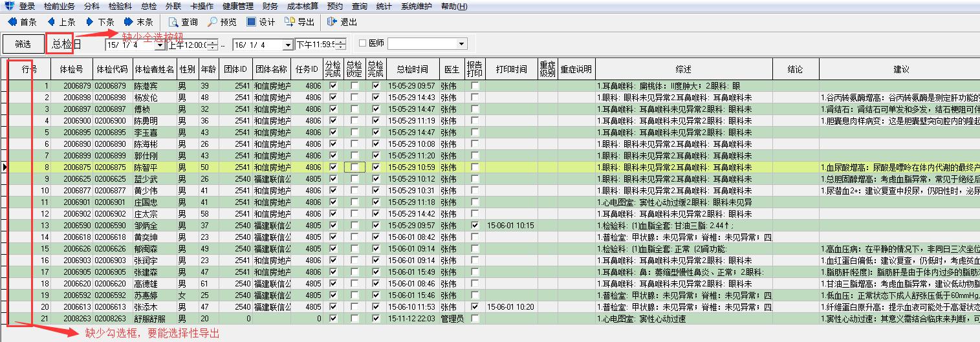Jump to last record with 末条
980x342 pixels.
[x=129, y=22]
